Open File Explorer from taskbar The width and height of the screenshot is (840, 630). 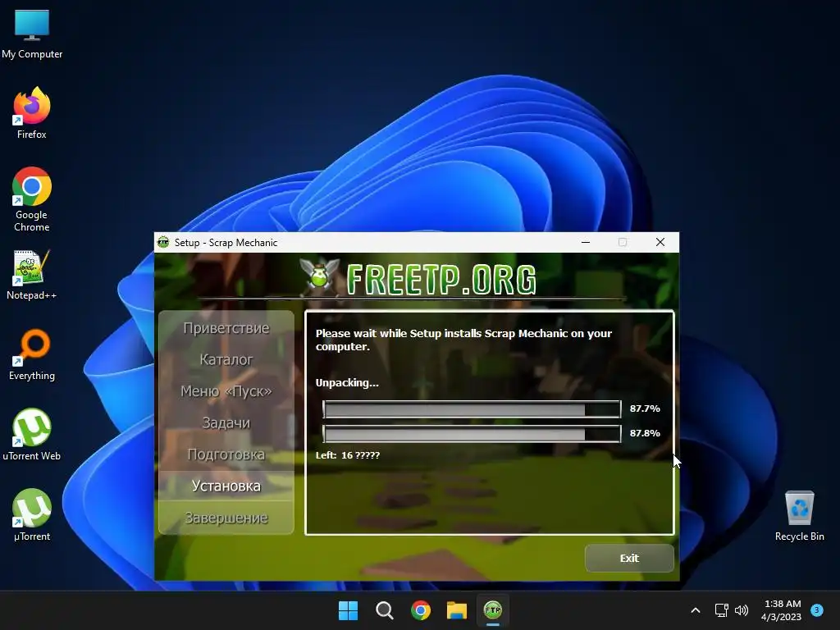457,610
